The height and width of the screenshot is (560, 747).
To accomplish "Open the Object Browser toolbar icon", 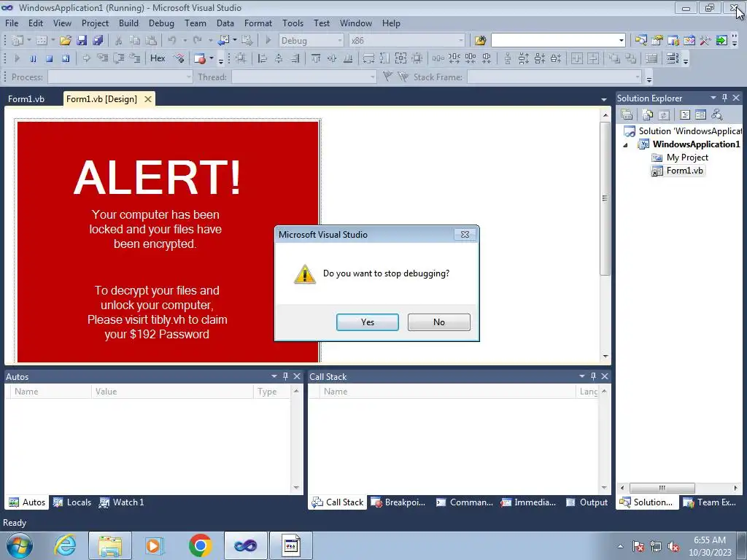I will pyautogui.click(x=689, y=41).
